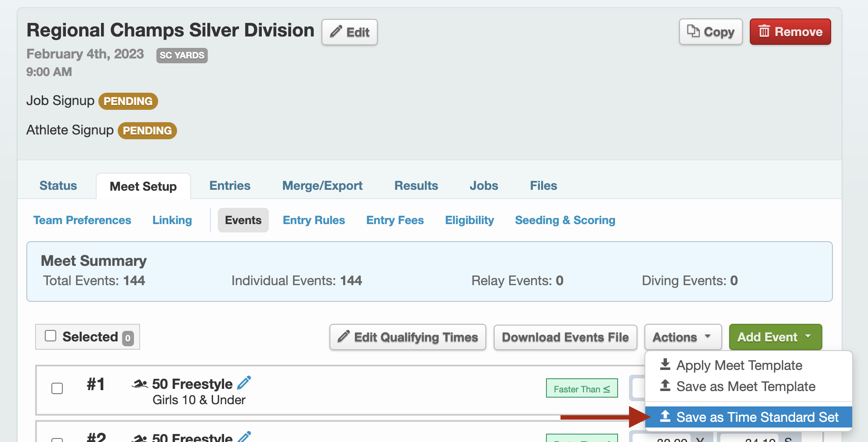Viewport: 868px width, 442px height.
Task: Click the Copy meet button
Action: pos(710,32)
